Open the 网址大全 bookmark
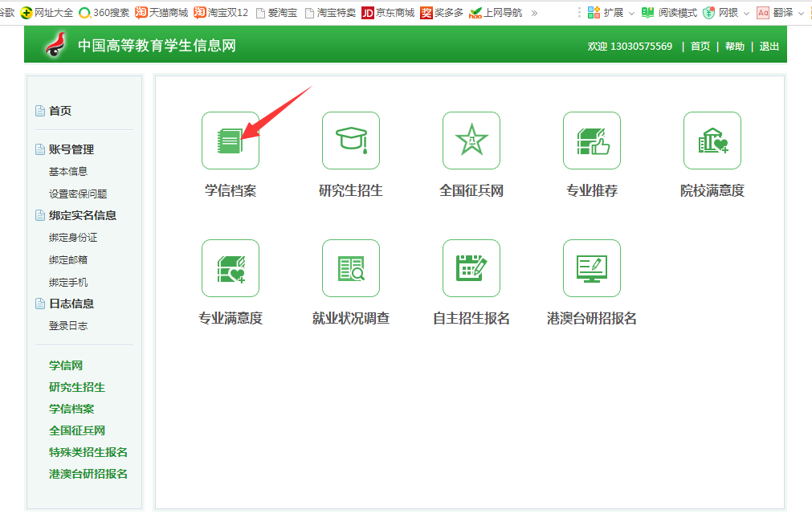This screenshot has height=522, width=812. coord(47,12)
